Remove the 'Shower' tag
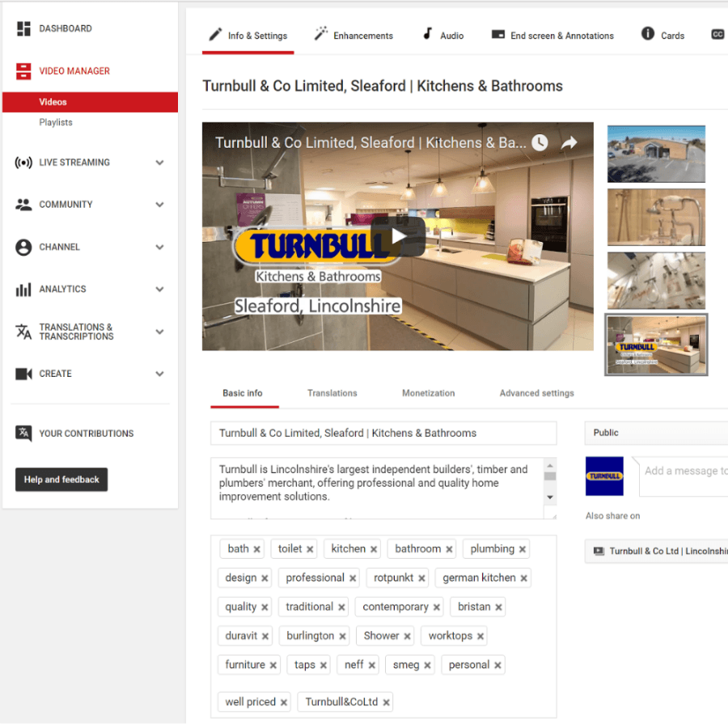The image size is (728, 728). pyautogui.click(x=407, y=636)
